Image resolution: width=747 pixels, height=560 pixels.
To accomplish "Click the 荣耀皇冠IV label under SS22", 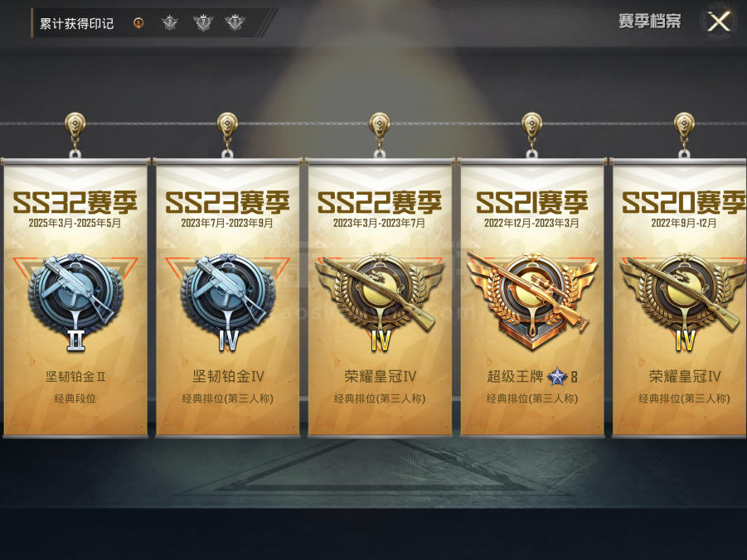I will point(381,377).
